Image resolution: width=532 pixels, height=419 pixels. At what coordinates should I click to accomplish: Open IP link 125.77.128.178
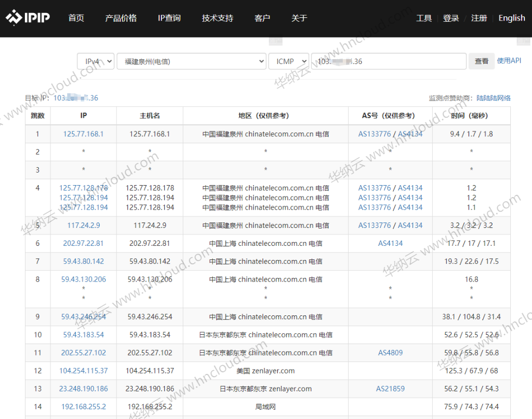pyautogui.click(x=84, y=188)
